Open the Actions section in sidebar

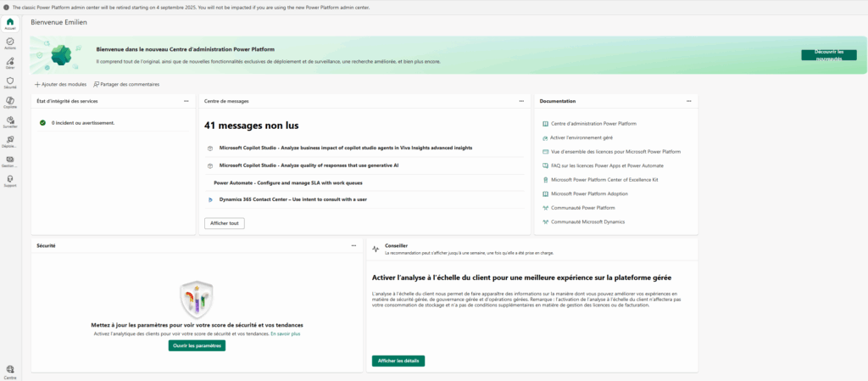point(10,44)
